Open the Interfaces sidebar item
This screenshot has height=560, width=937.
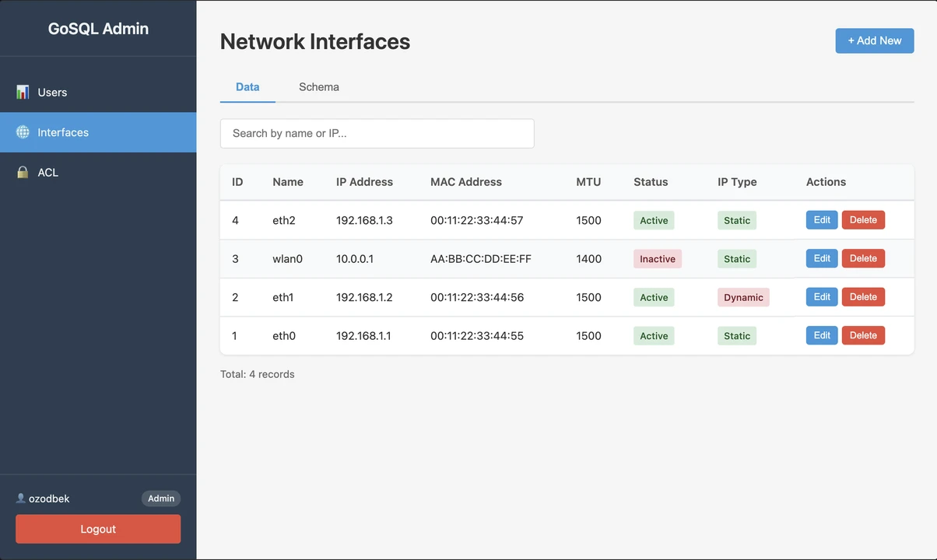(x=98, y=132)
